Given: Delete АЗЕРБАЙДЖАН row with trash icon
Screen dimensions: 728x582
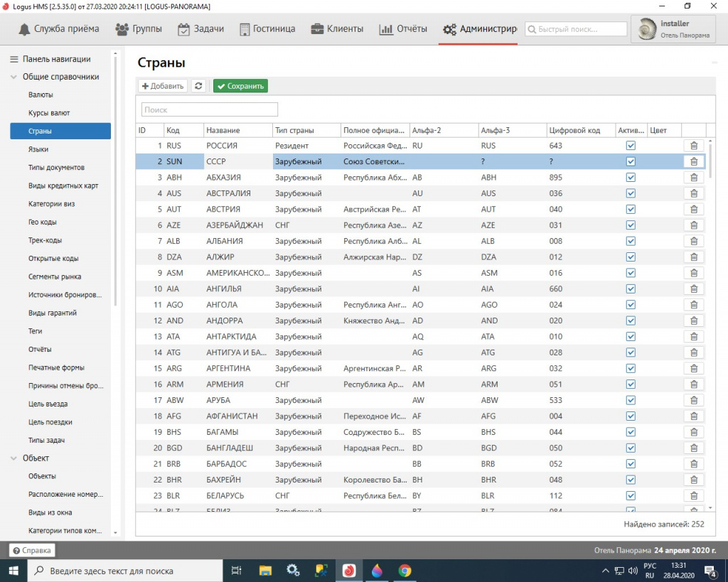Looking at the screenshot, I should [694, 225].
